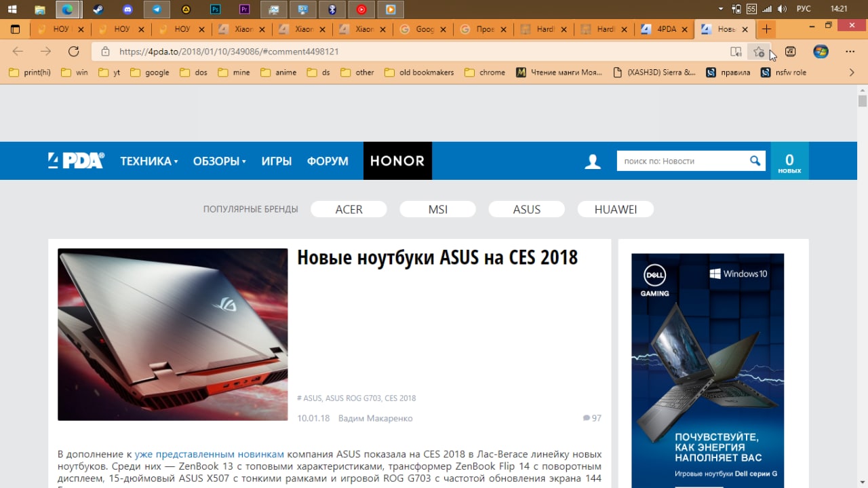The width and height of the screenshot is (868, 488).
Task: Open the red YouTube Music taskbar icon
Action: (361, 10)
